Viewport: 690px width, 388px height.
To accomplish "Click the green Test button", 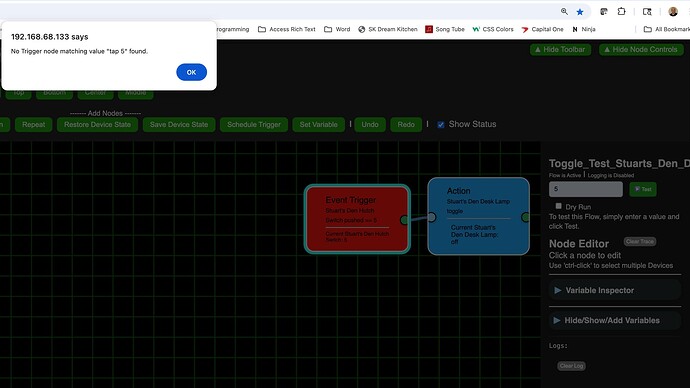I will (643, 189).
